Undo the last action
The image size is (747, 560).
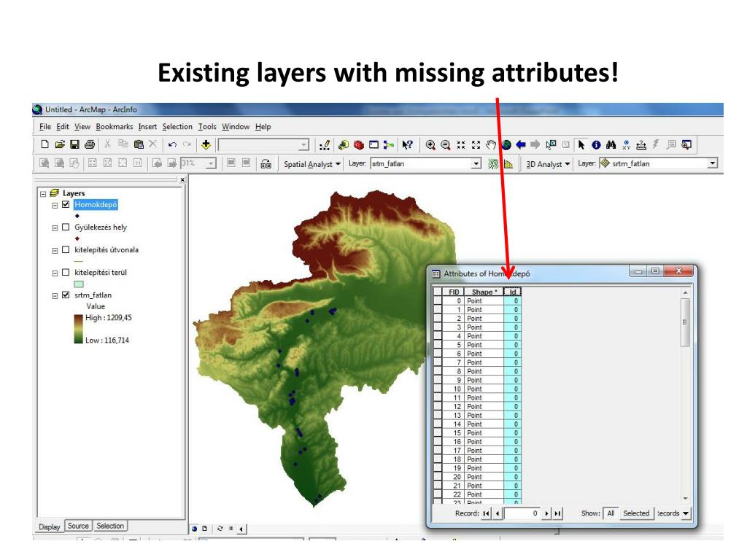point(172,144)
